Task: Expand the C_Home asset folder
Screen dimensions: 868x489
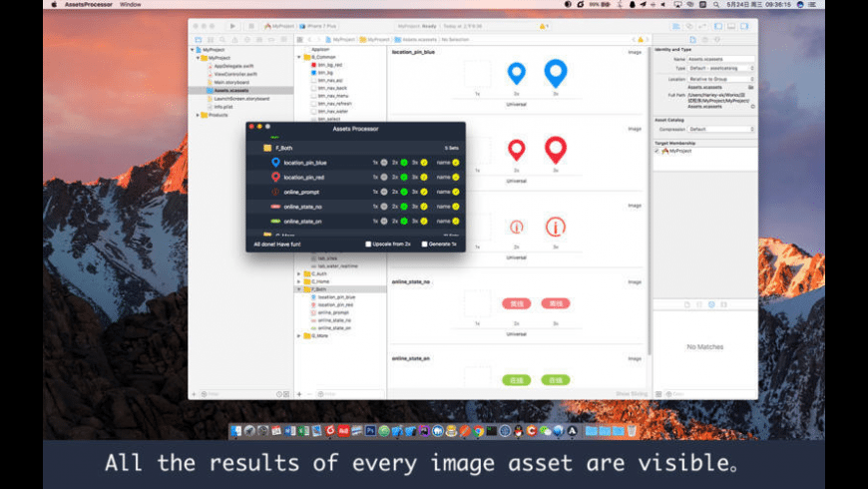Action: [x=299, y=281]
